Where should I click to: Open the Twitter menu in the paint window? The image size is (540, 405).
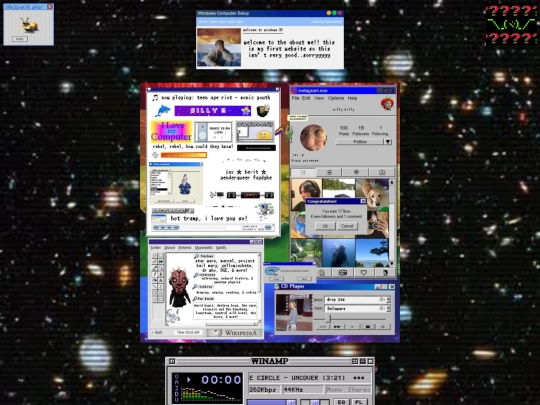[x=156, y=248]
